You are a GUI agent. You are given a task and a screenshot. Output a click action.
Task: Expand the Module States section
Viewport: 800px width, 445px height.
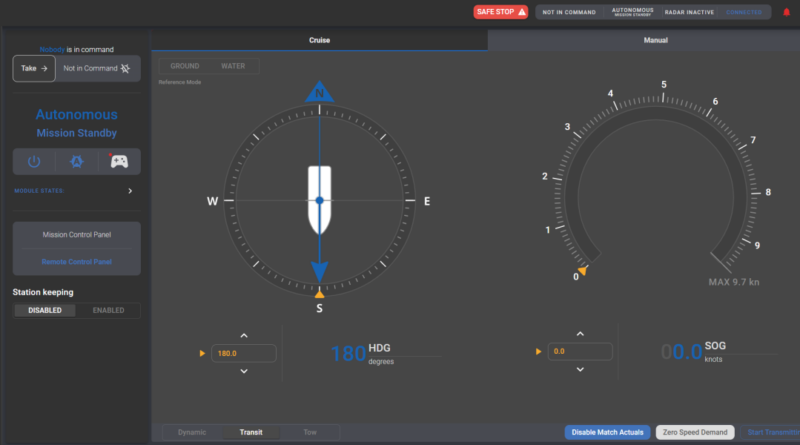130,190
